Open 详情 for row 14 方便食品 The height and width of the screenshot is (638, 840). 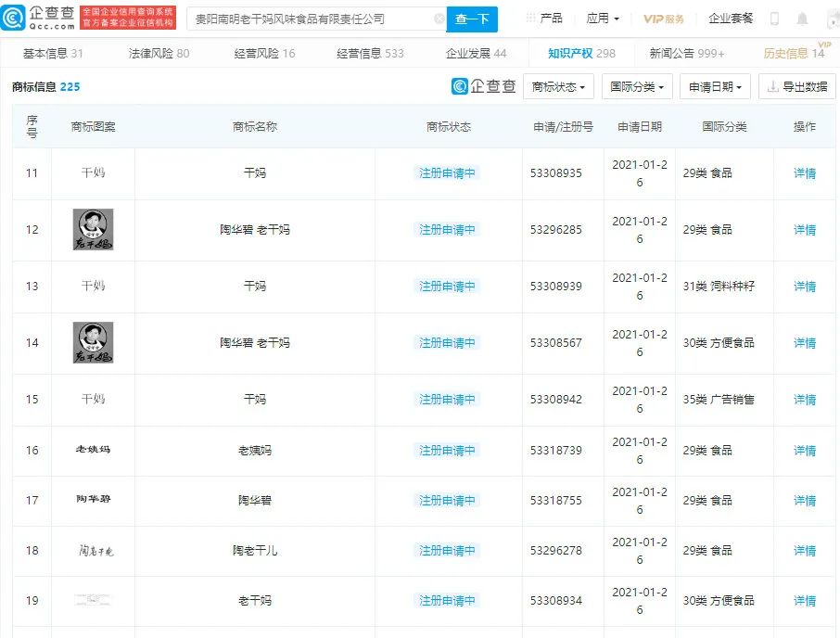pyautogui.click(x=804, y=343)
